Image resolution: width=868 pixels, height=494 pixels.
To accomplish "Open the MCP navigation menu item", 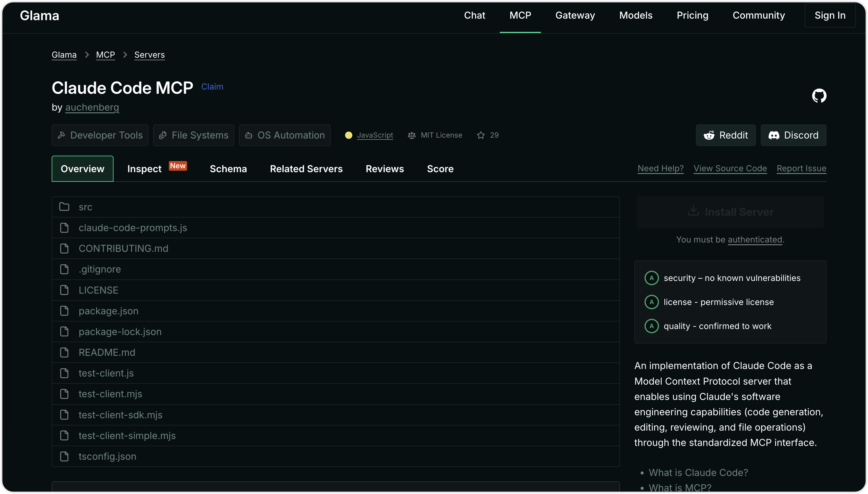I will click(520, 15).
